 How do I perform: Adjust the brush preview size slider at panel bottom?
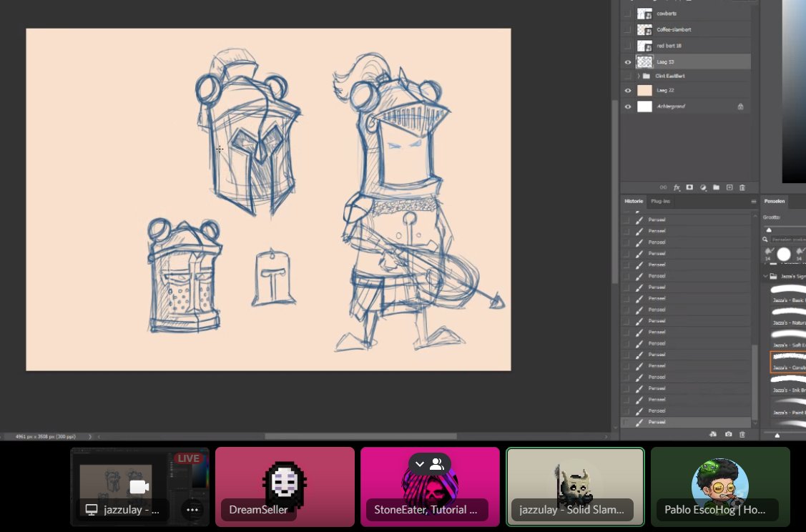point(777,435)
